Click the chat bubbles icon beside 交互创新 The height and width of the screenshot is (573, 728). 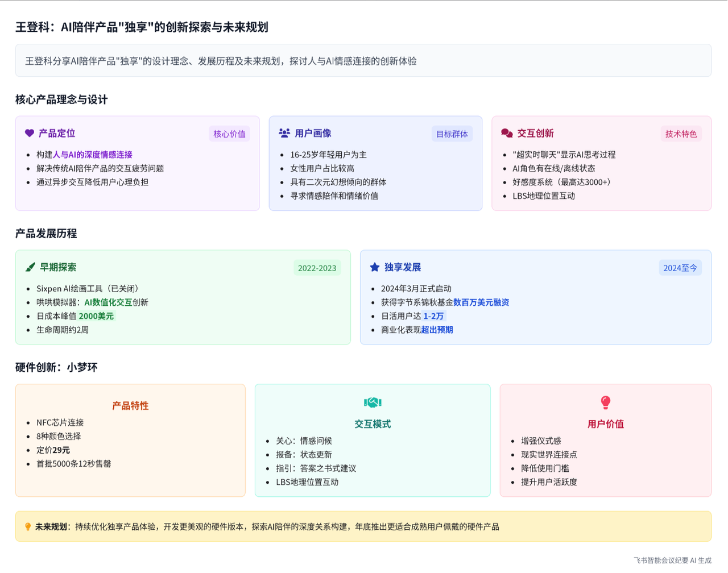[x=507, y=133]
